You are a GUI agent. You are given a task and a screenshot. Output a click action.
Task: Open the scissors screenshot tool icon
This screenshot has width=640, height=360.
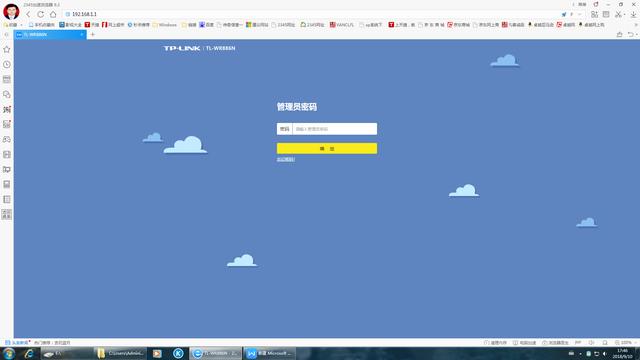click(618, 14)
